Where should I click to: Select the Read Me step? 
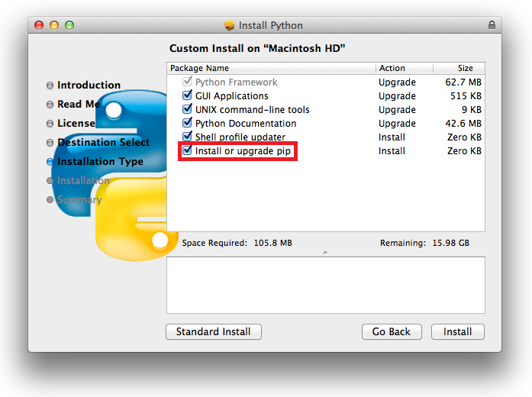[73, 104]
